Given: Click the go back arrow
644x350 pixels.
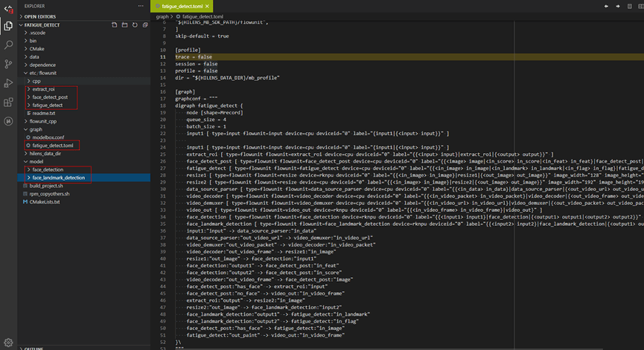Looking at the screenshot, I should coord(606,6).
